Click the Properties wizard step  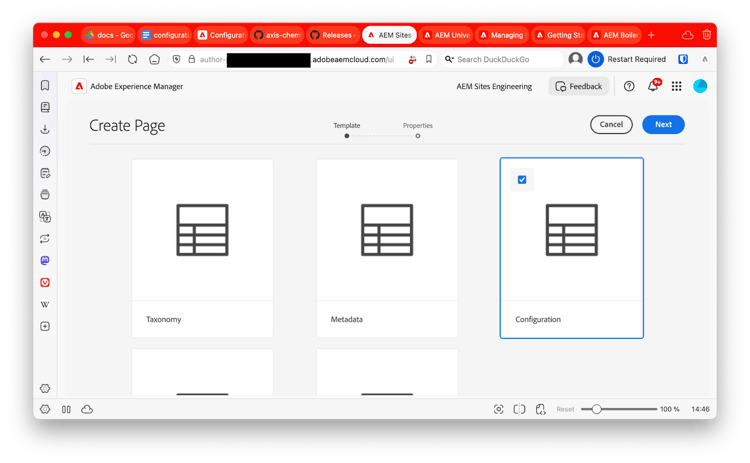pos(418,130)
